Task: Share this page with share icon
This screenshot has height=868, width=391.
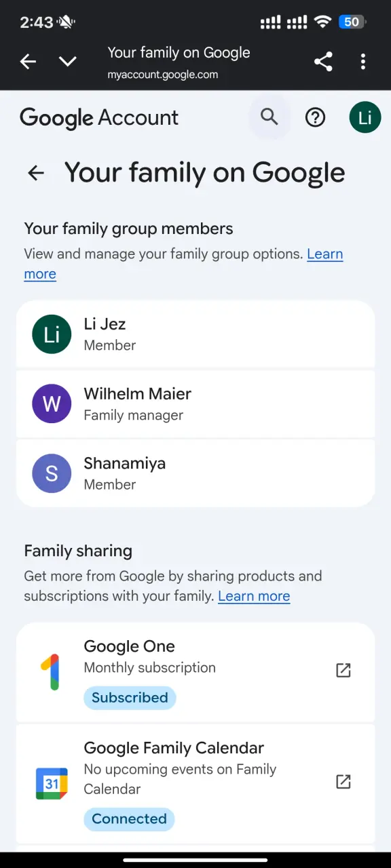Action: pos(323,62)
